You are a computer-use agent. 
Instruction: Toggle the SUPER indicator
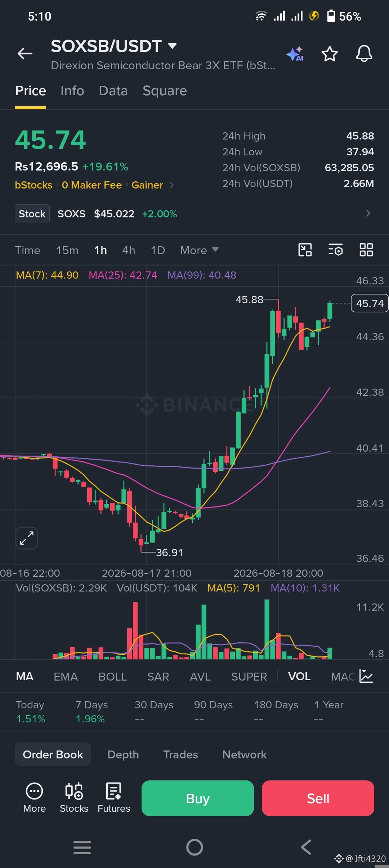point(249,677)
